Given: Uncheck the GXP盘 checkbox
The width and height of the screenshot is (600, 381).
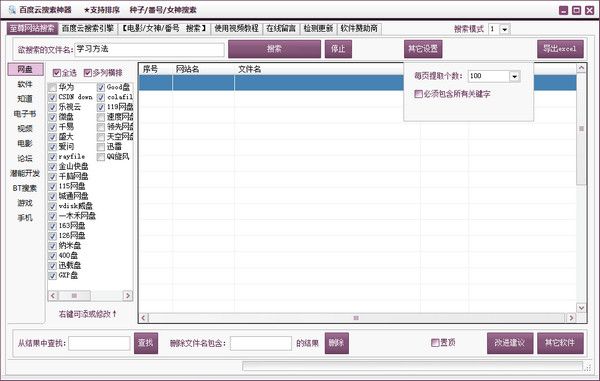Looking at the screenshot, I should [x=53, y=276].
